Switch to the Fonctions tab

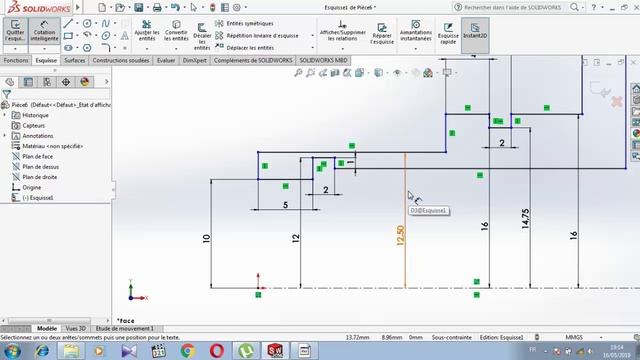tap(16, 60)
